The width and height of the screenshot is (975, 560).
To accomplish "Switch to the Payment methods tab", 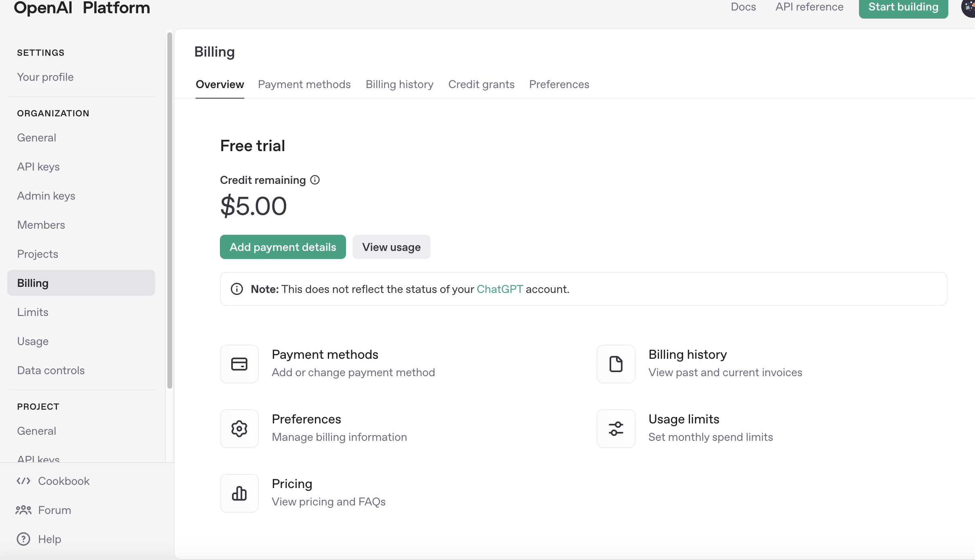I will point(304,84).
